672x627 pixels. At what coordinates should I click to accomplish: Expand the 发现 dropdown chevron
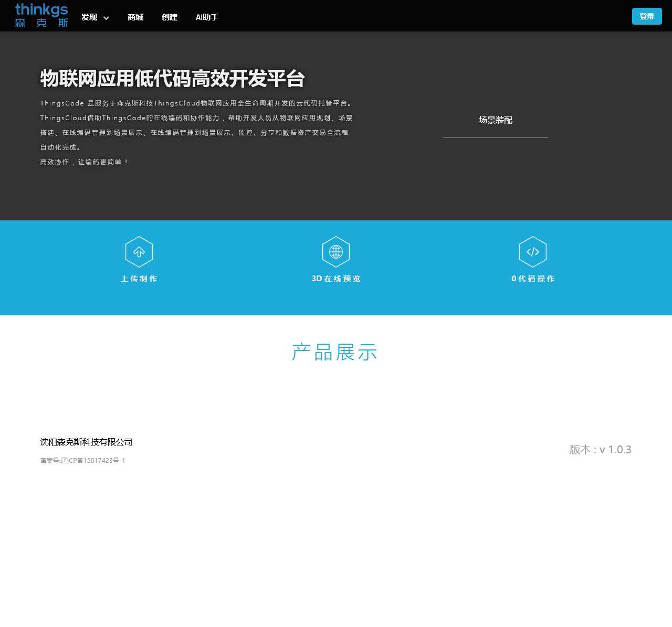(106, 18)
